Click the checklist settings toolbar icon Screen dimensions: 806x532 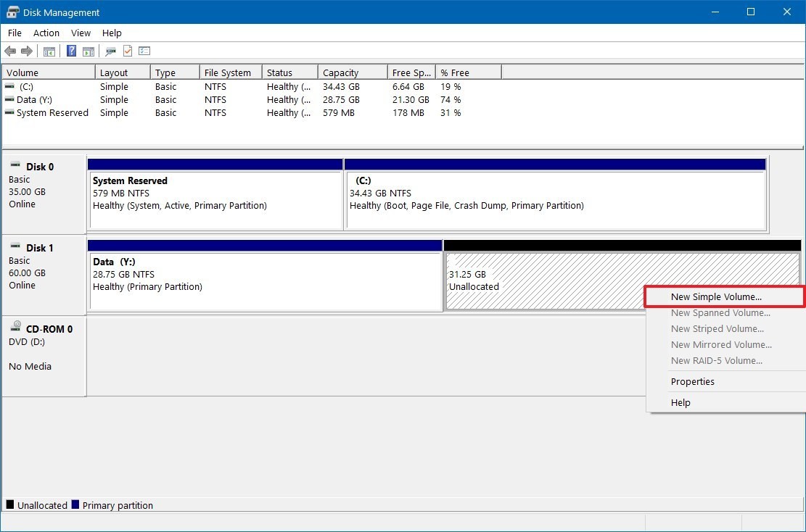(144, 51)
